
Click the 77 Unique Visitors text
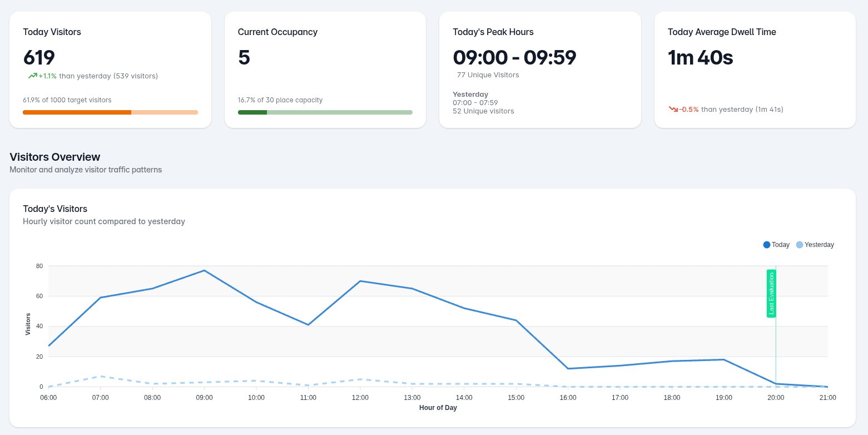point(488,75)
